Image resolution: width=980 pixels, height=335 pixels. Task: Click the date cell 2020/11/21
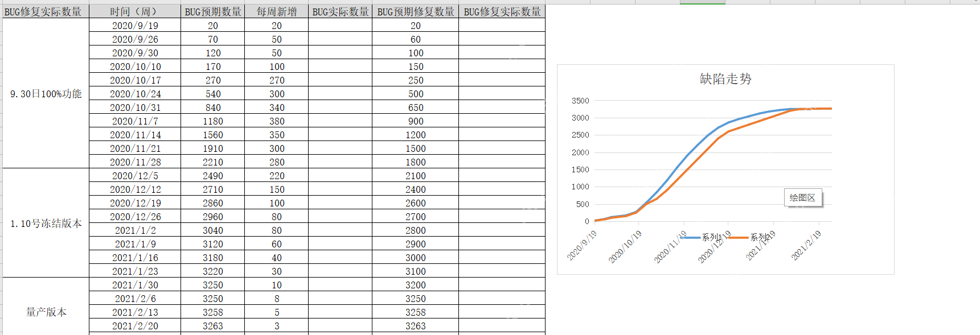pos(135,148)
